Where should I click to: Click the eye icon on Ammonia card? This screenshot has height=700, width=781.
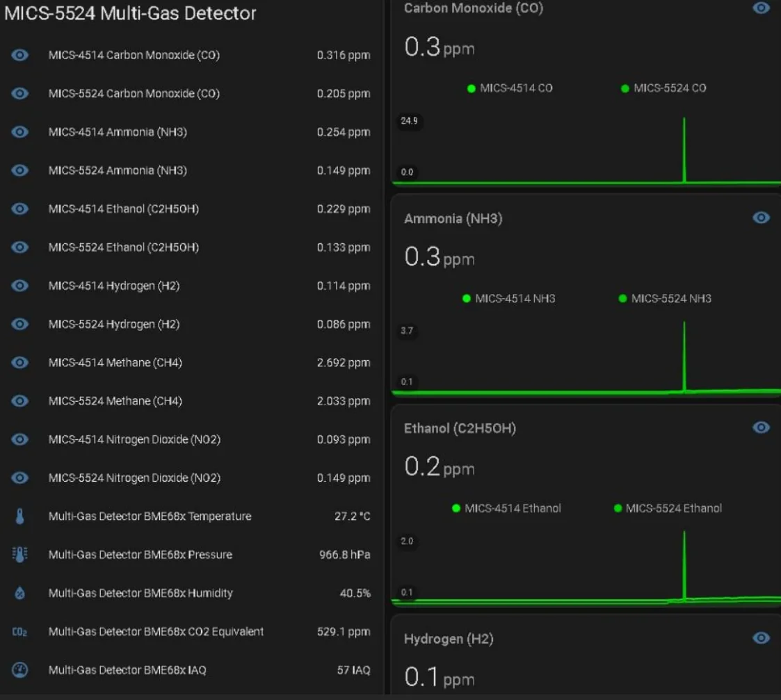click(761, 218)
